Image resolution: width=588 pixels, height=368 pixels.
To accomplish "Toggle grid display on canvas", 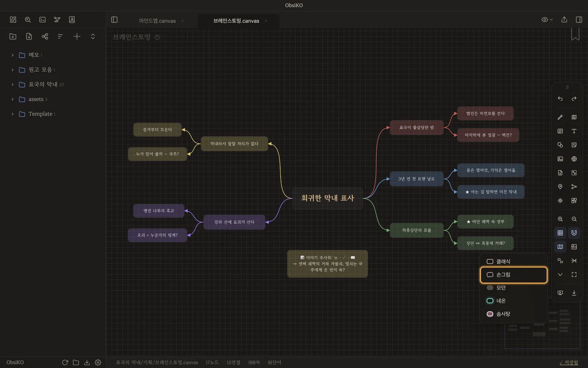I will pos(560,233).
